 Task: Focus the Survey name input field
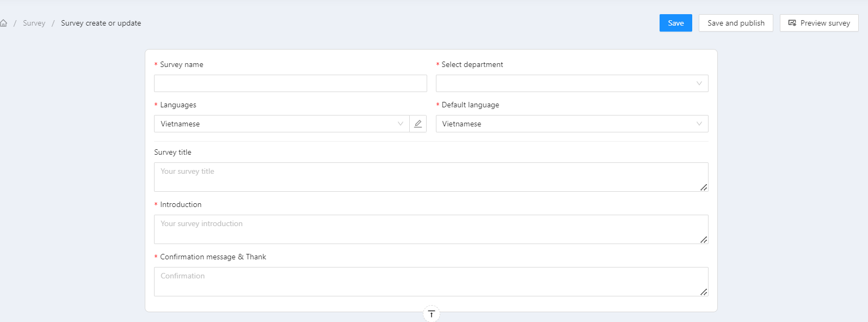[290, 83]
